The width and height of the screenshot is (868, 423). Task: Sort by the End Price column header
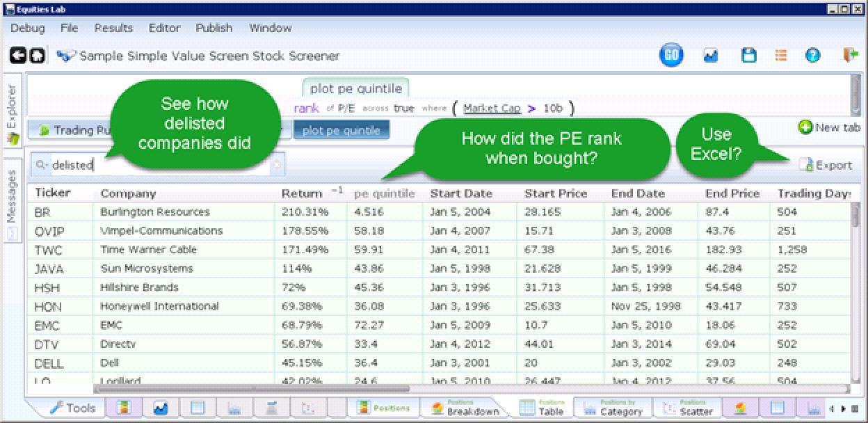coord(732,193)
